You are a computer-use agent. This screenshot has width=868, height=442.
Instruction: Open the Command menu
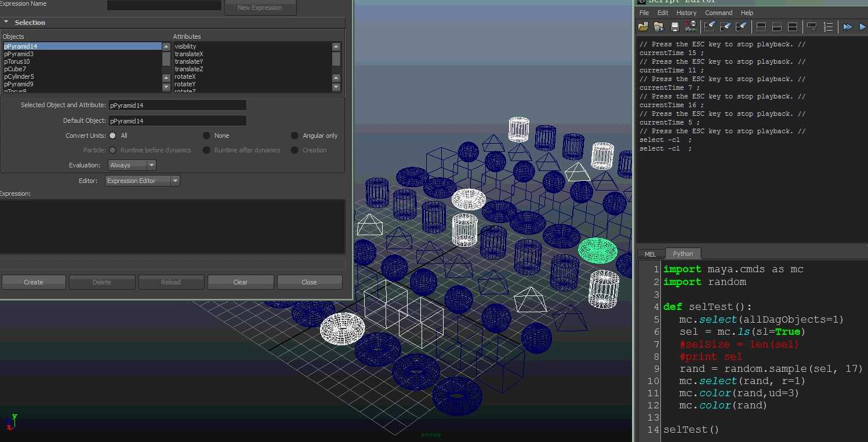click(x=719, y=13)
